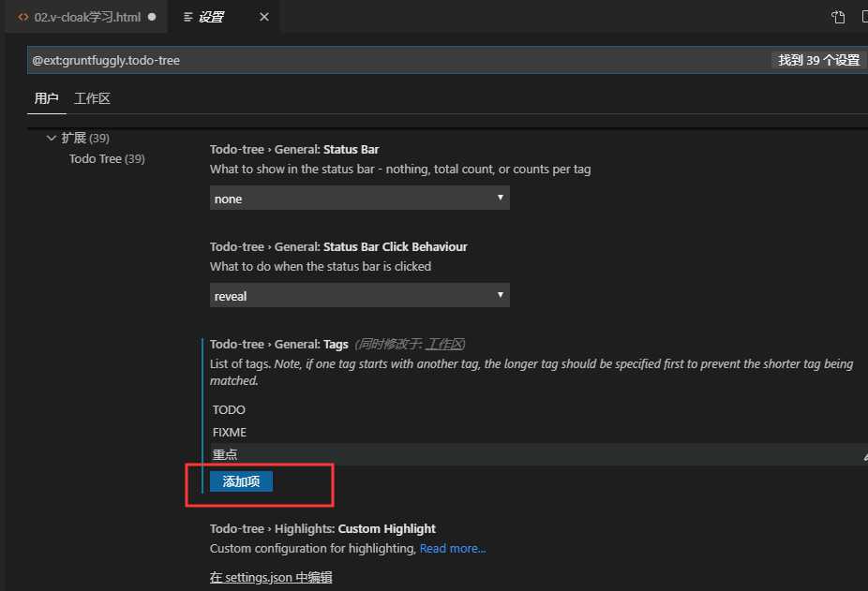Select the FIXME tag row
This screenshot has height=591, width=868.
539,432
